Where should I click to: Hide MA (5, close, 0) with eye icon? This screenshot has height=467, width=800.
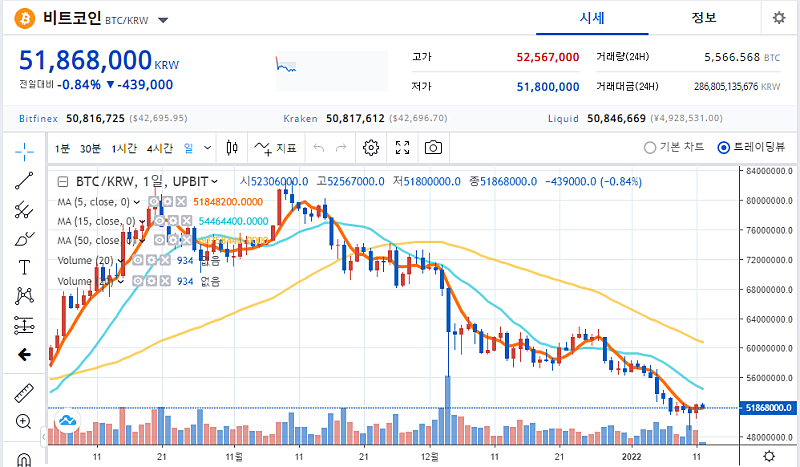tap(154, 202)
